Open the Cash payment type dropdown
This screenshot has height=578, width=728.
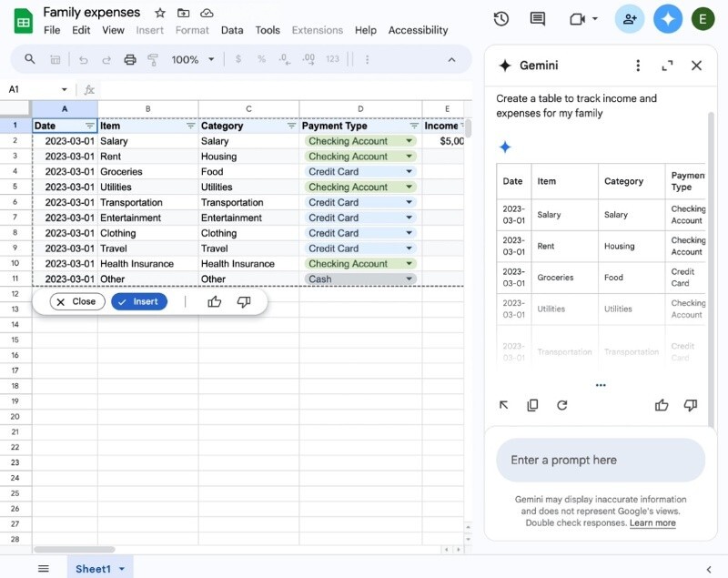[x=409, y=279]
